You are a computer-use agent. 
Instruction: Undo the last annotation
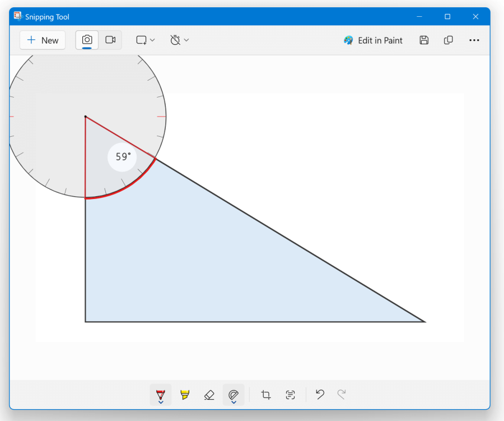pyautogui.click(x=320, y=395)
